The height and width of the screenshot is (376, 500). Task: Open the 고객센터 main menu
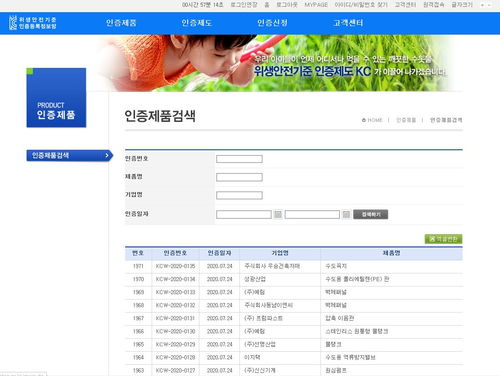[348, 23]
